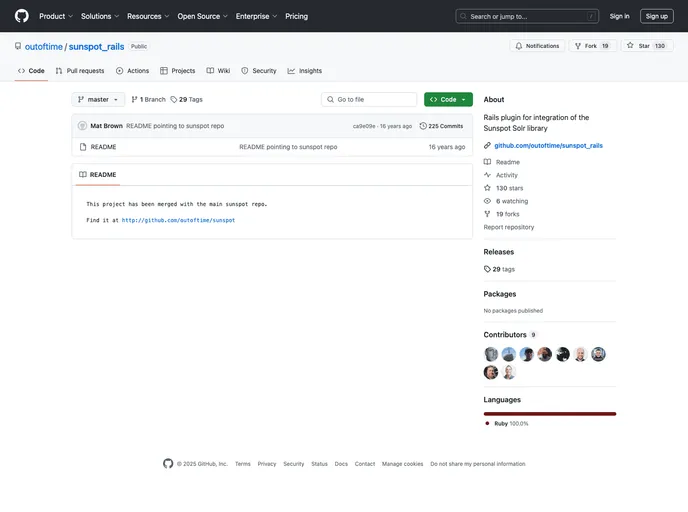Open sunspot_rails repository link
This screenshot has width=688, height=512.
click(96, 47)
